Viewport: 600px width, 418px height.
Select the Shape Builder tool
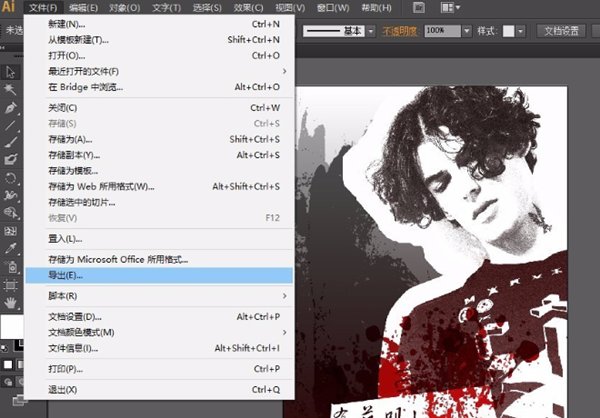coord(10,213)
